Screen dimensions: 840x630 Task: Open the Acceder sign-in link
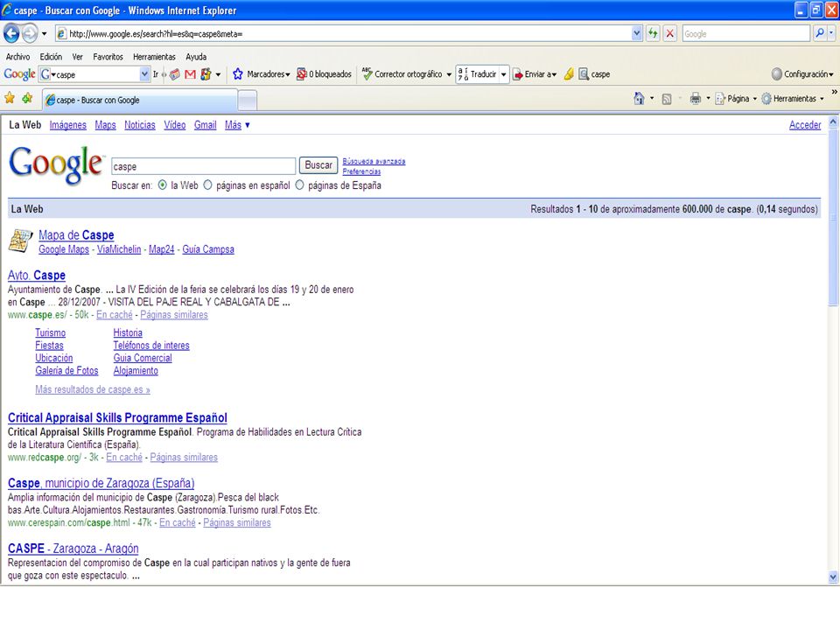805,125
